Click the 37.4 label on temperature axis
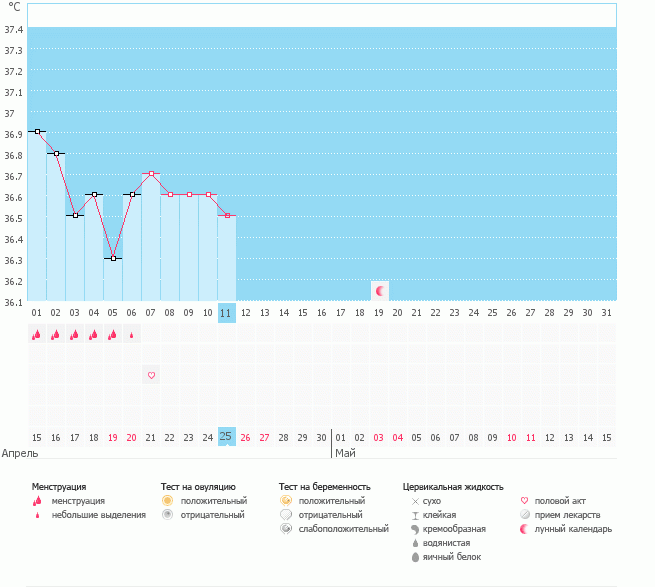The height and width of the screenshot is (587, 655). pyautogui.click(x=14, y=29)
